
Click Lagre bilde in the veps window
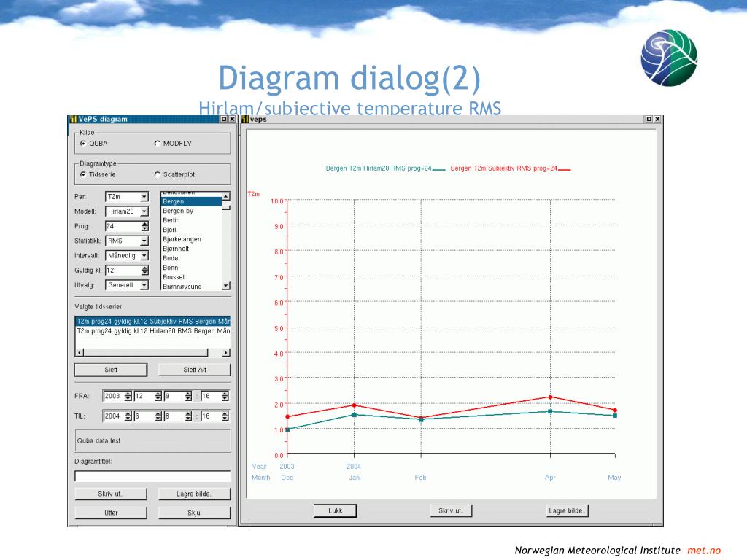click(567, 510)
